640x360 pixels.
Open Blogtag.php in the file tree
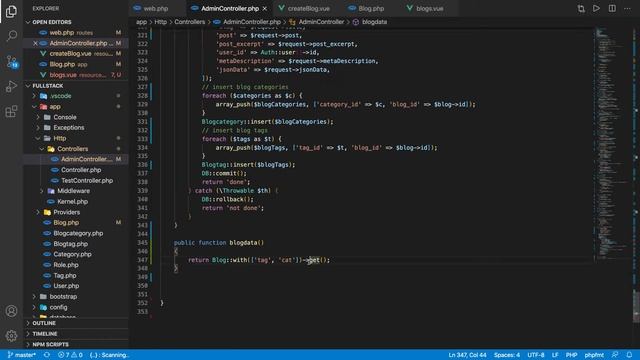70,244
